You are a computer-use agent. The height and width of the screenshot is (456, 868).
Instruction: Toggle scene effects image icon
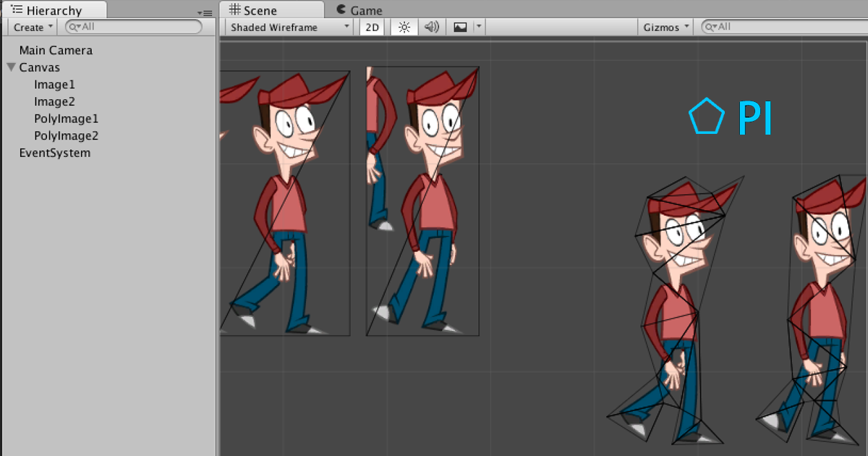click(x=460, y=27)
